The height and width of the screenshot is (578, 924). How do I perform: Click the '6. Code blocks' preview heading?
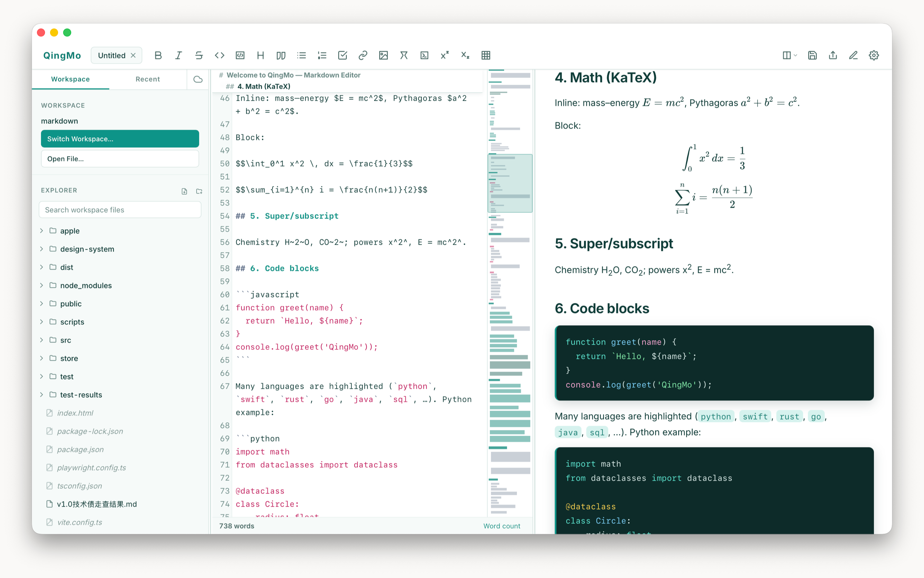click(x=602, y=309)
